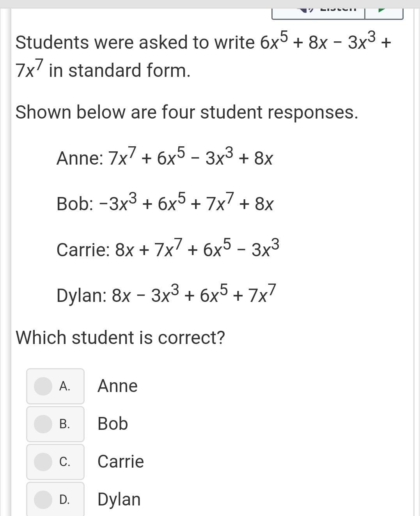This screenshot has width=420, height=516.
Task: Click the answer text "Anne"
Action: [x=117, y=386]
